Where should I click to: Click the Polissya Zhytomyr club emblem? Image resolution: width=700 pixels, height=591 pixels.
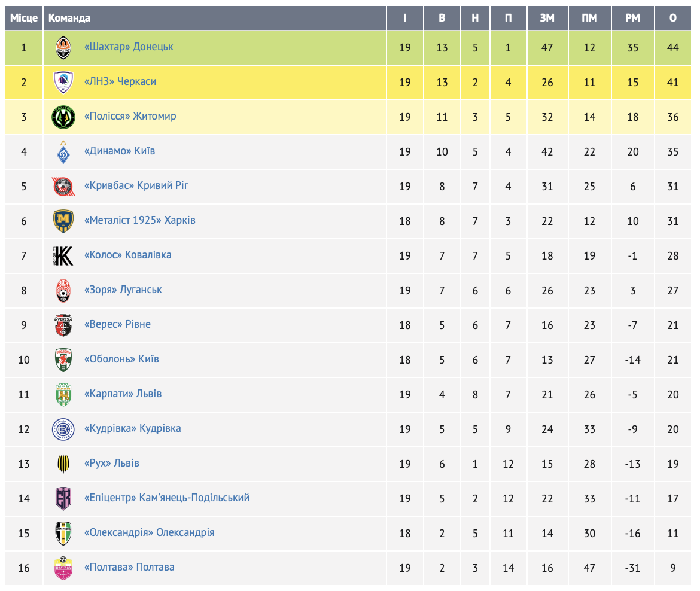pyautogui.click(x=63, y=117)
